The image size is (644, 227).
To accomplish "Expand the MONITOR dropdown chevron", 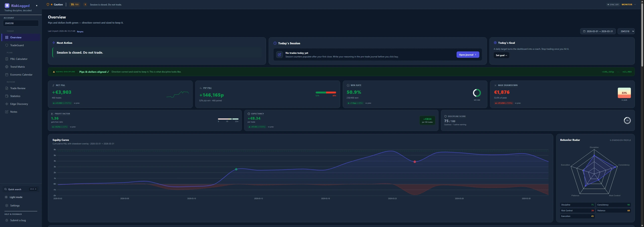I will (635, 5).
